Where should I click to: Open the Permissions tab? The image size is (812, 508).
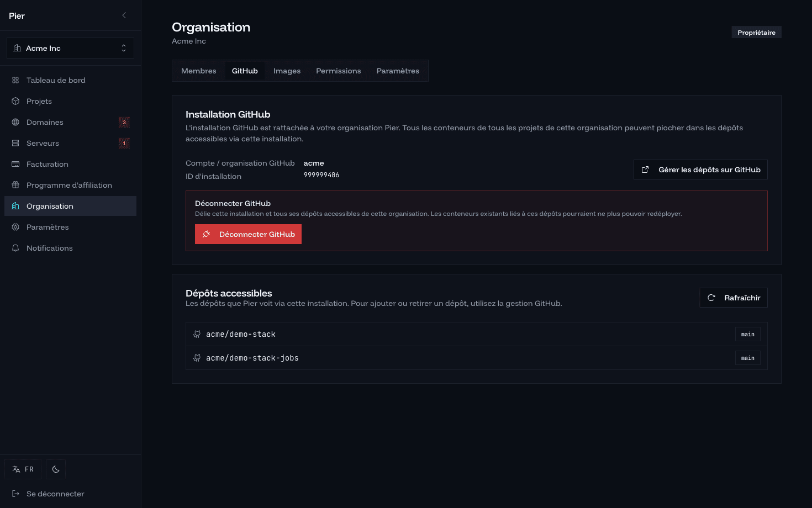click(x=339, y=71)
